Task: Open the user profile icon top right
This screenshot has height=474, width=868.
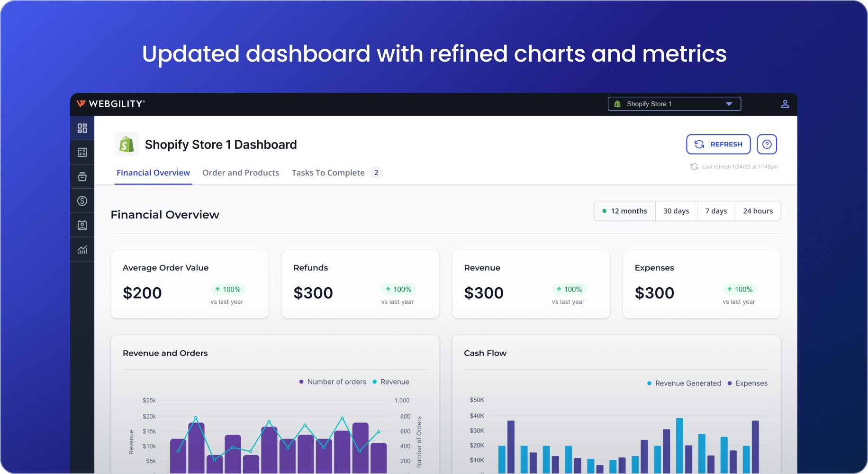Action: click(785, 104)
